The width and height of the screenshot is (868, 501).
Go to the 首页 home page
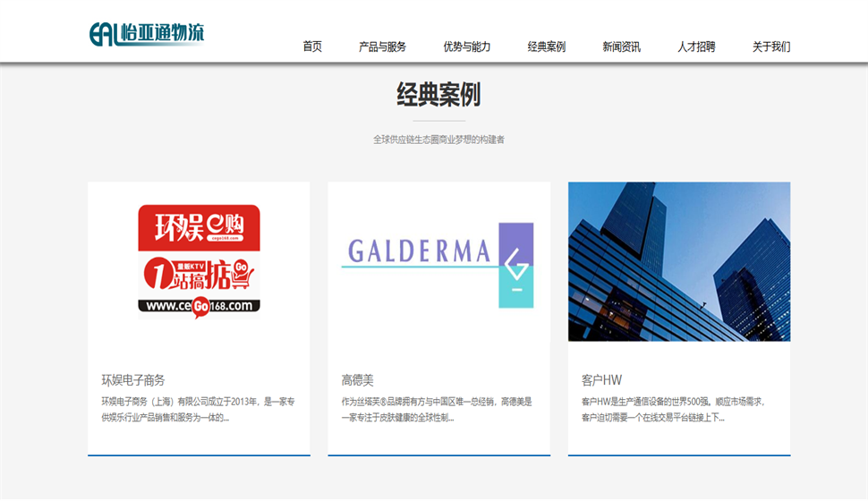[x=312, y=47]
